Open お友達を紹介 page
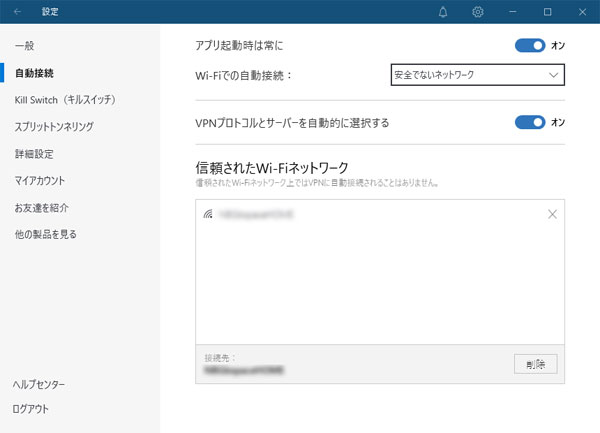 click(42, 208)
